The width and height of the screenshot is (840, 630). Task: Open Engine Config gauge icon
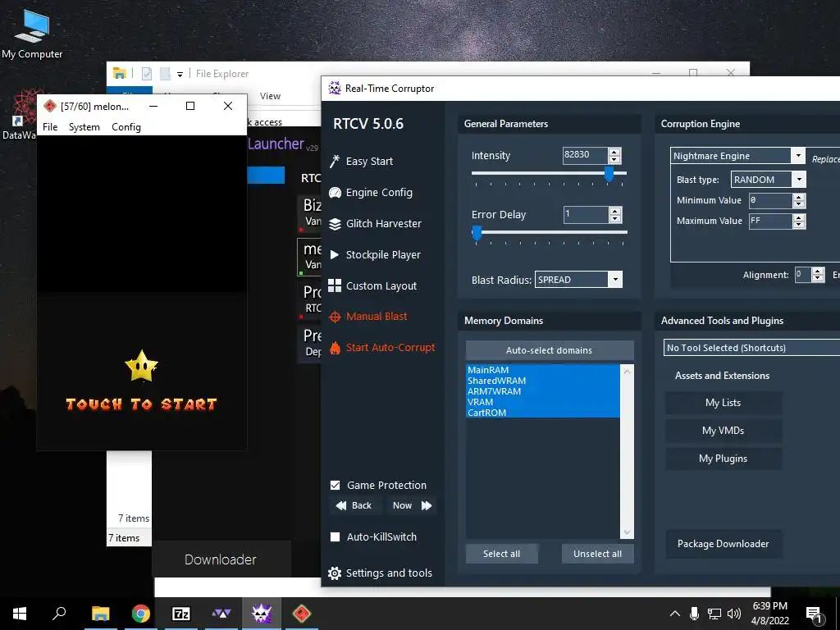point(335,192)
